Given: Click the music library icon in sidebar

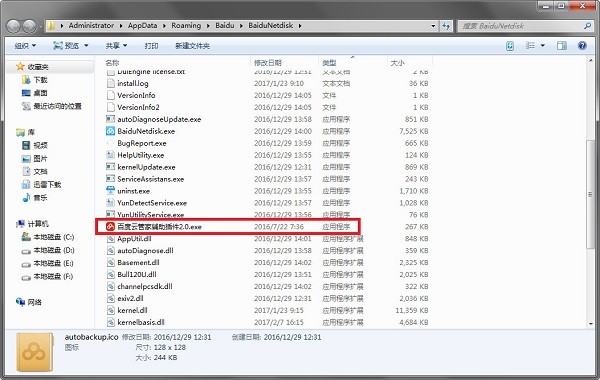Looking at the screenshot, I should click(x=26, y=198).
